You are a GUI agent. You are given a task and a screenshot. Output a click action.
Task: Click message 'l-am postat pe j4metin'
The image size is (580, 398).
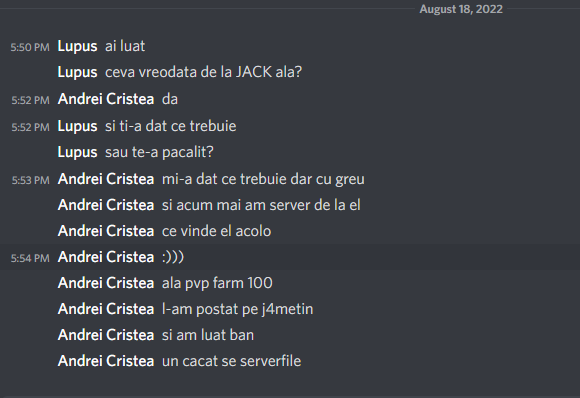[237, 309]
